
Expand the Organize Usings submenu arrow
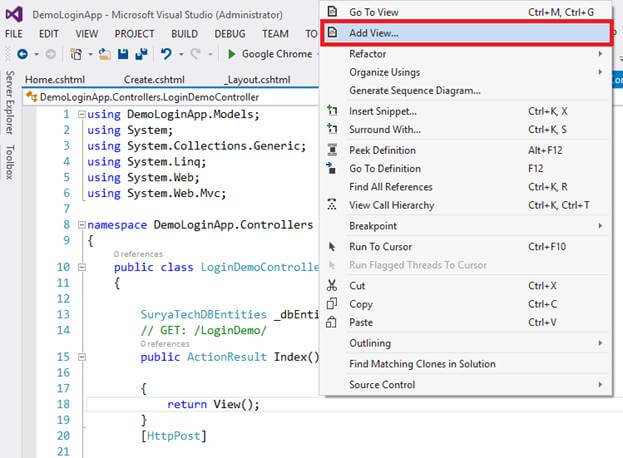600,72
